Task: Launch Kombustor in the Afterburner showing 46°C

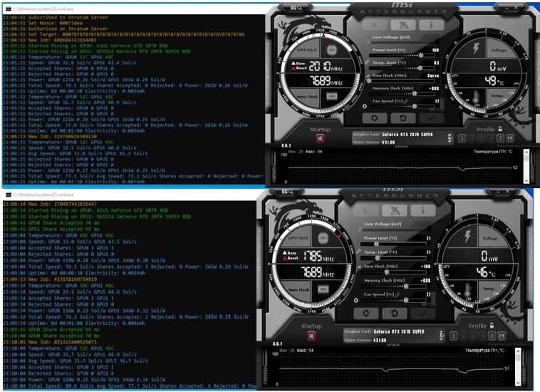Action: (365, 210)
